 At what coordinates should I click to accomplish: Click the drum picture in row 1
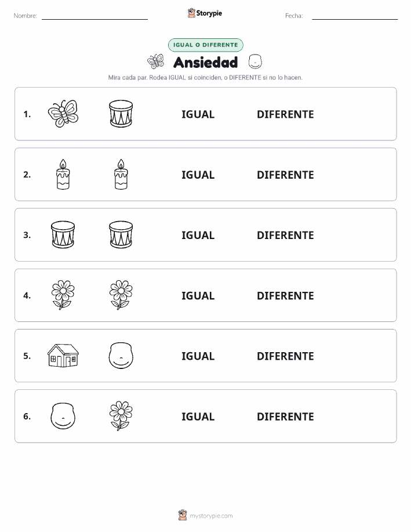pyautogui.click(x=121, y=114)
